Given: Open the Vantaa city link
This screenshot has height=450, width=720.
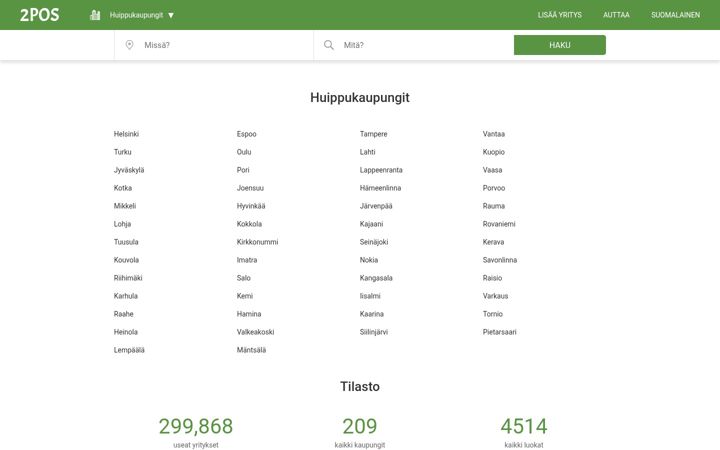Looking at the screenshot, I should pyautogui.click(x=494, y=134).
